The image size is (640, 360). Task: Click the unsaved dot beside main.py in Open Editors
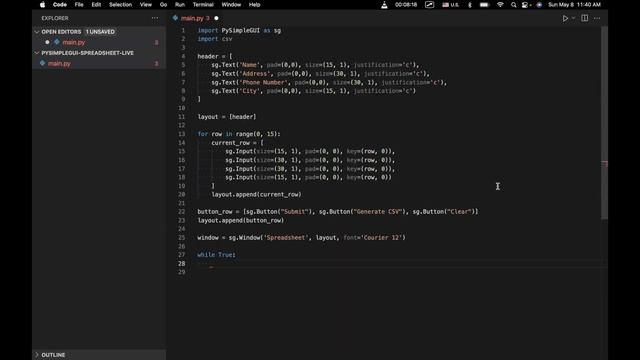pyautogui.click(x=47, y=42)
